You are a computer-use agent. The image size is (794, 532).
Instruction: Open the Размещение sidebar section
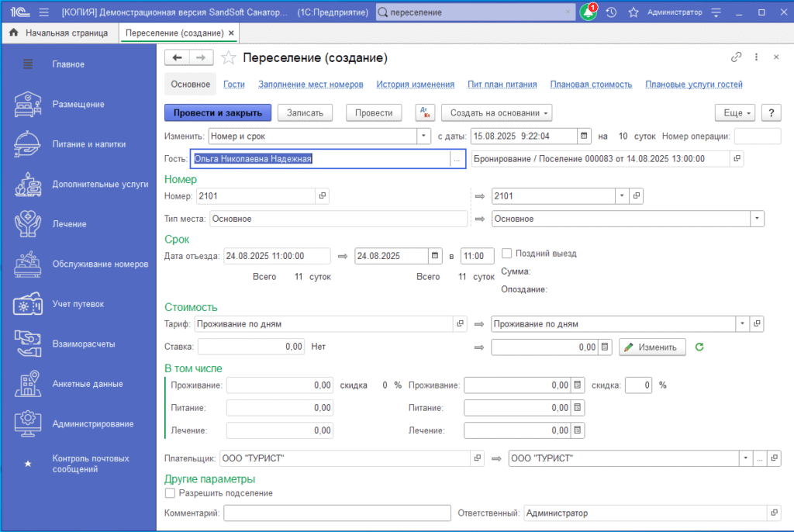[78, 104]
